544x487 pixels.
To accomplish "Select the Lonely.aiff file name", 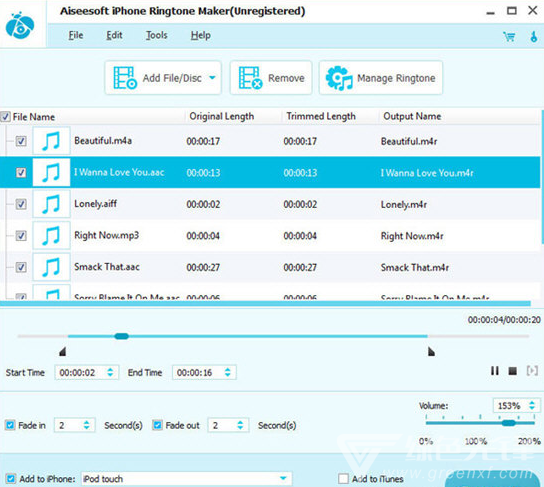I will coord(95,204).
